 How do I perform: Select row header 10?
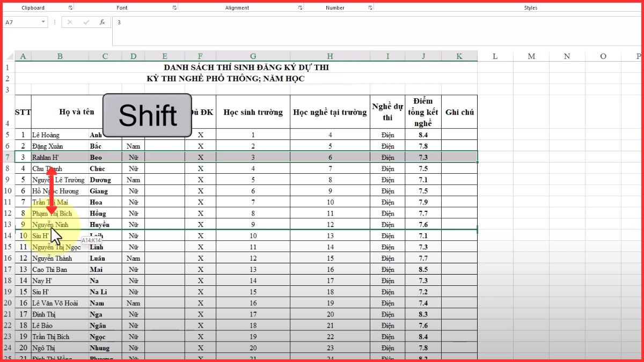pyautogui.click(x=8, y=191)
